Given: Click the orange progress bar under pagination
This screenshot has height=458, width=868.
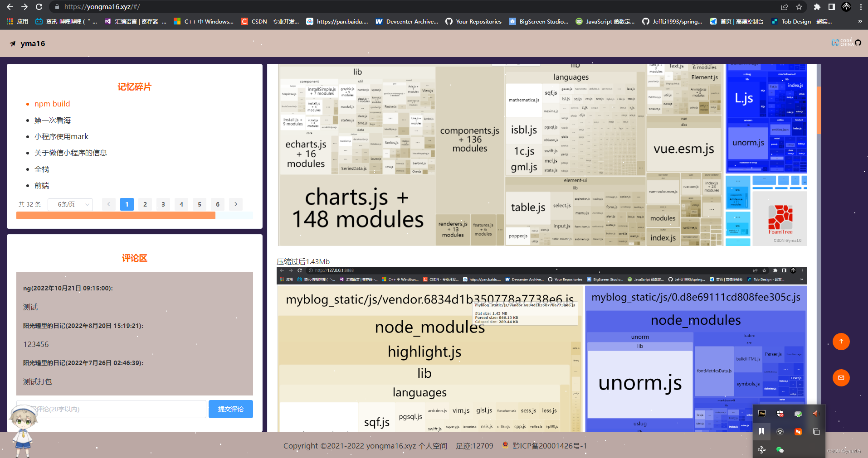Looking at the screenshot, I should [x=116, y=216].
